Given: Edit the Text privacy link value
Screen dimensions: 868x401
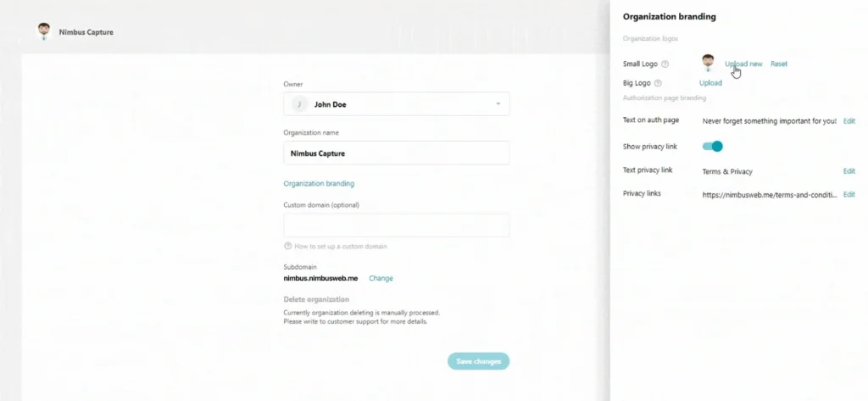Looking at the screenshot, I should [849, 171].
